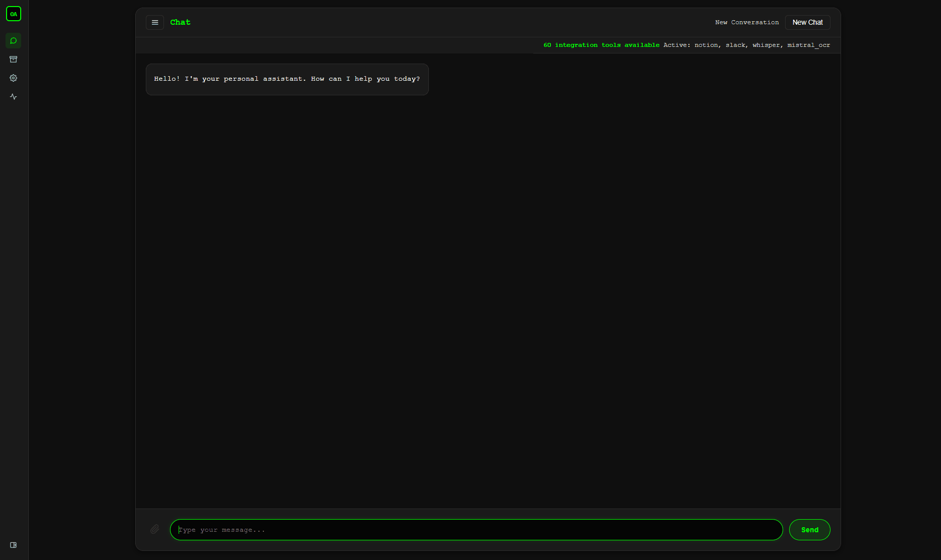Screen dimensions: 941x560
Task: Click the green 'Chat' heading
Action: [x=180, y=22]
